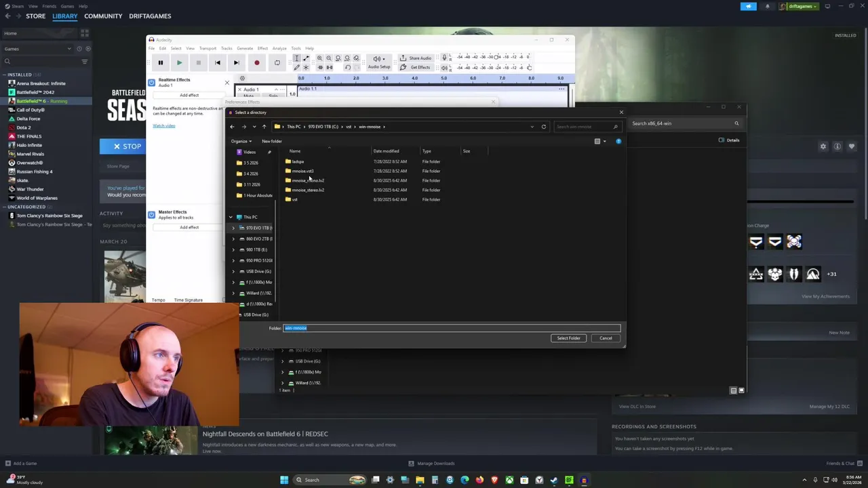
Task: Click the green Play button in Audacity
Action: click(179, 63)
